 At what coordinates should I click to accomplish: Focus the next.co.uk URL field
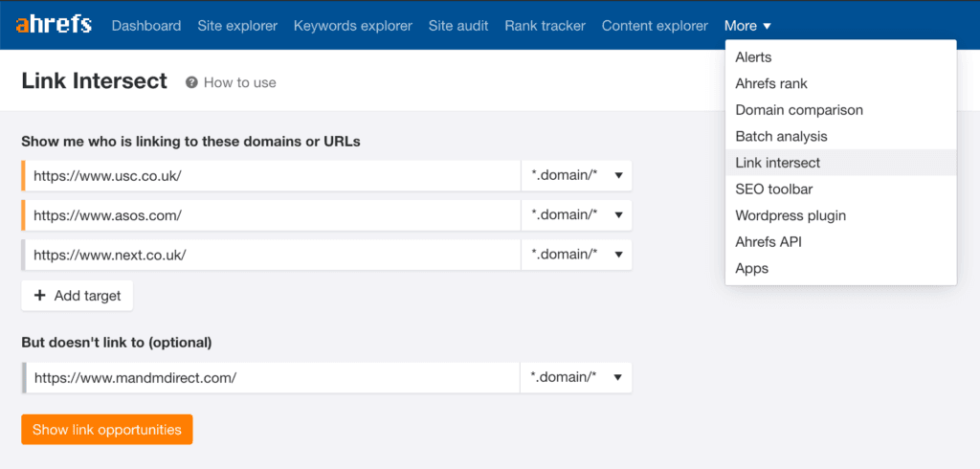pyautogui.click(x=273, y=256)
